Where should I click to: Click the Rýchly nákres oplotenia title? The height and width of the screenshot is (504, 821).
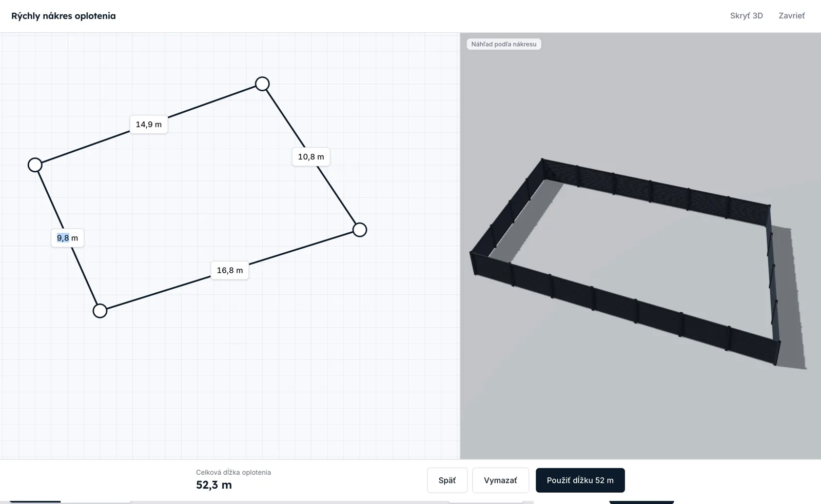(x=64, y=16)
